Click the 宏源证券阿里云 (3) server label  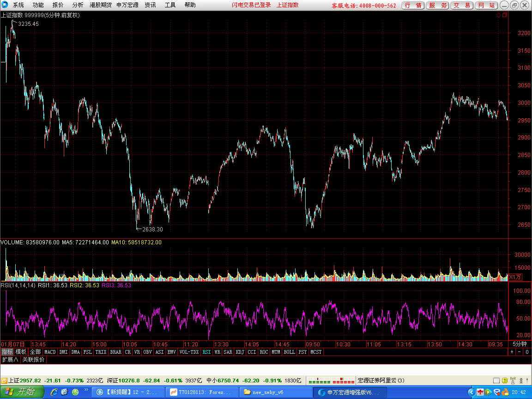tap(381, 381)
